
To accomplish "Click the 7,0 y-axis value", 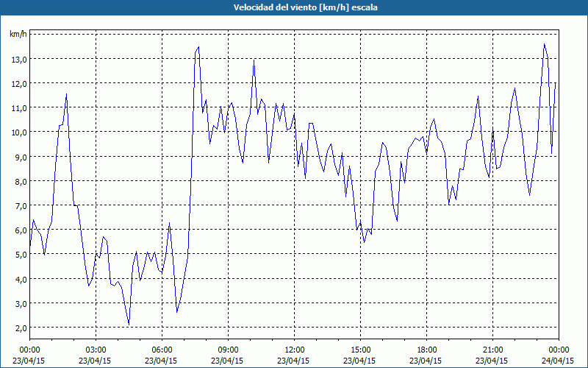I will pyautogui.click(x=21, y=206).
